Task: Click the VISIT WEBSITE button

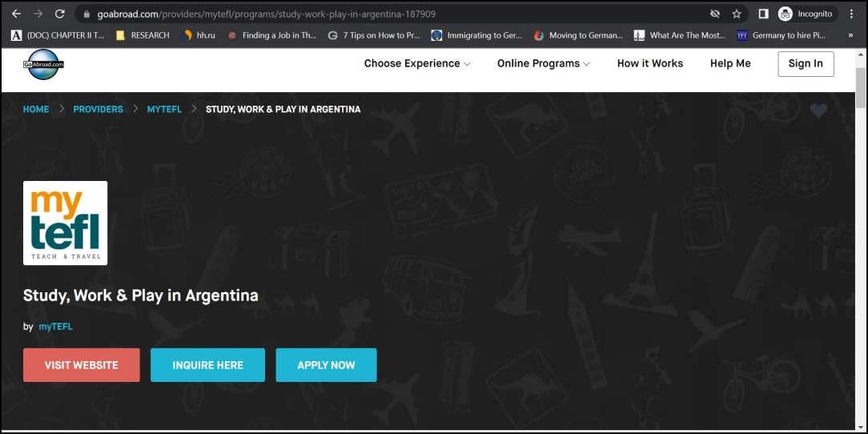Action: [x=82, y=365]
